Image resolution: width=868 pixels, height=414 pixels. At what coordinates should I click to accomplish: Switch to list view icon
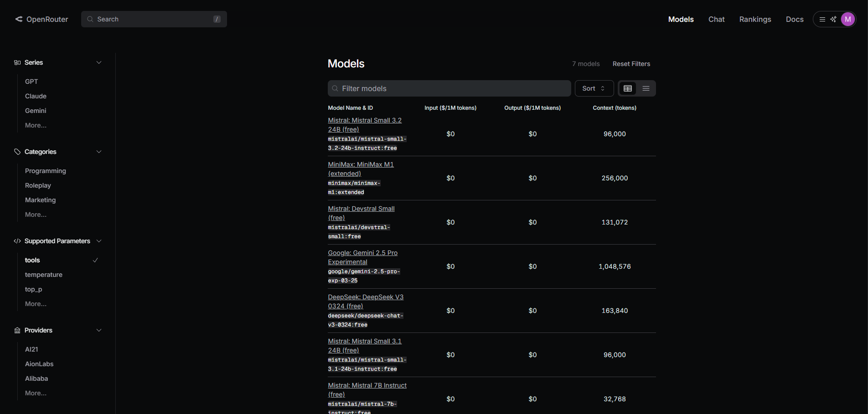click(646, 88)
